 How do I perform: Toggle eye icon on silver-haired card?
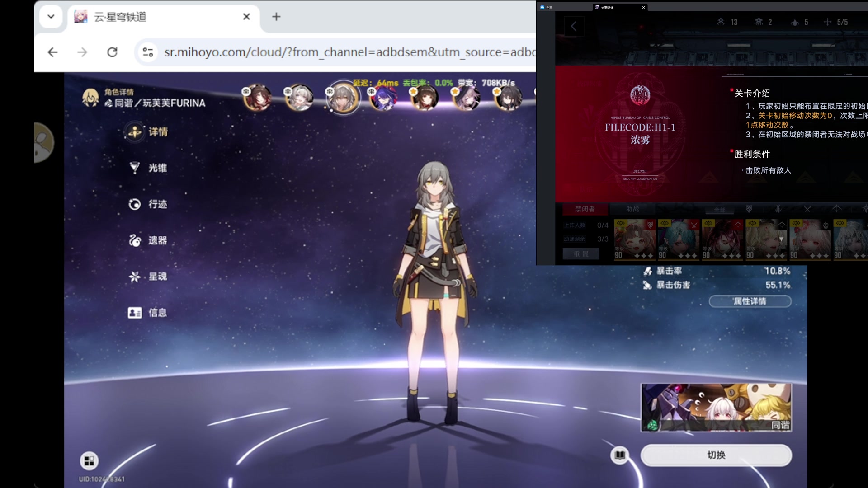tap(840, 223)
